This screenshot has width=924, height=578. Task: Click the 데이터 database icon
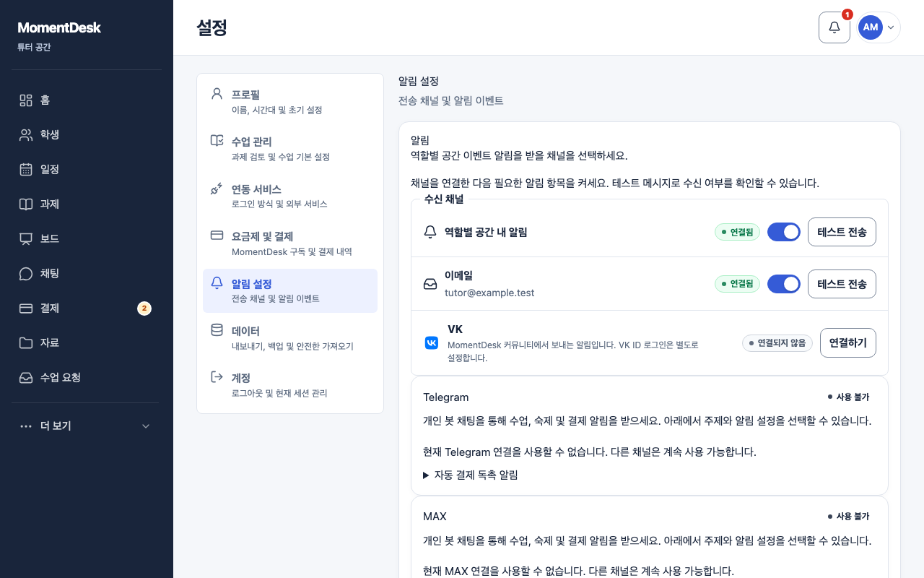pyautogui.click(x=217, y=330)
